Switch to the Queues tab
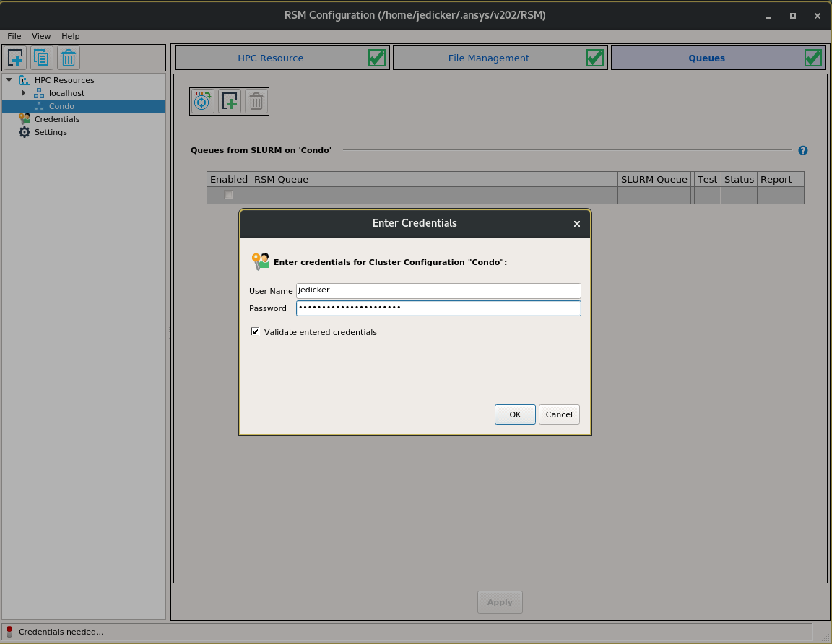This screenshot has width=832, height=644. tap(719, 58)
